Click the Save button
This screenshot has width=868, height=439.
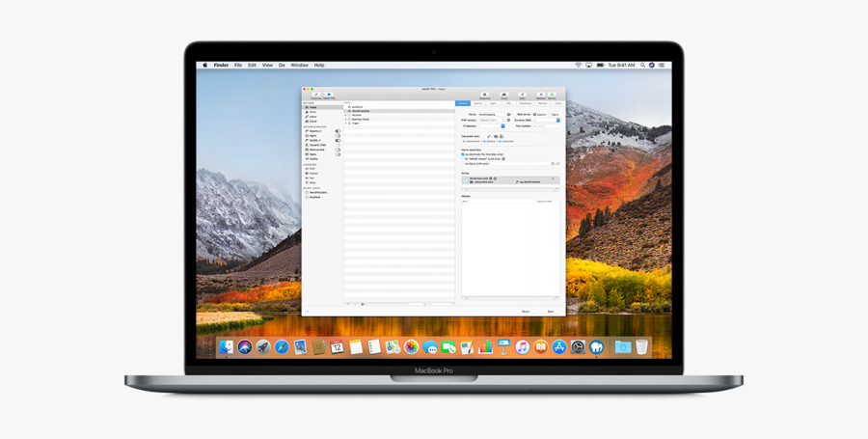(x=551, y=311)
